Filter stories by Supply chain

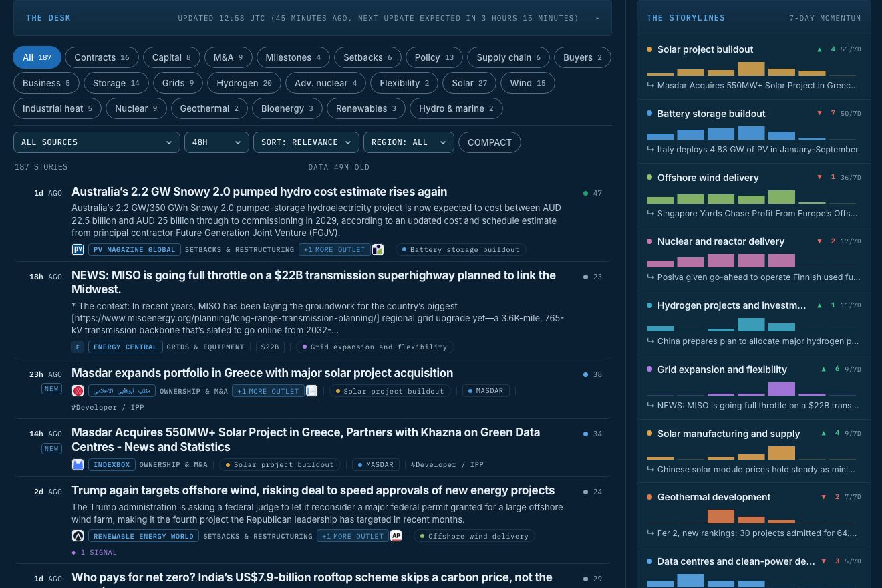(508, 57)
